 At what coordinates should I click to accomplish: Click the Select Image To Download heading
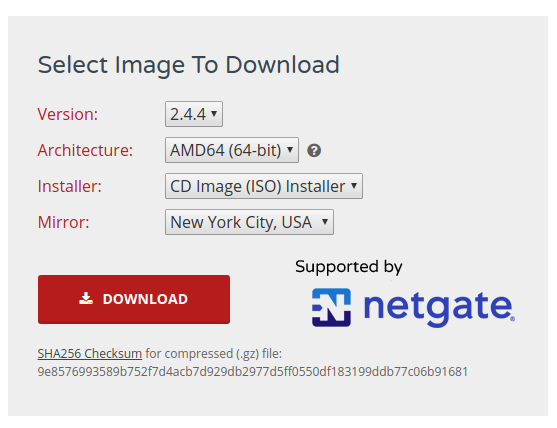click(x=189, y=65)
